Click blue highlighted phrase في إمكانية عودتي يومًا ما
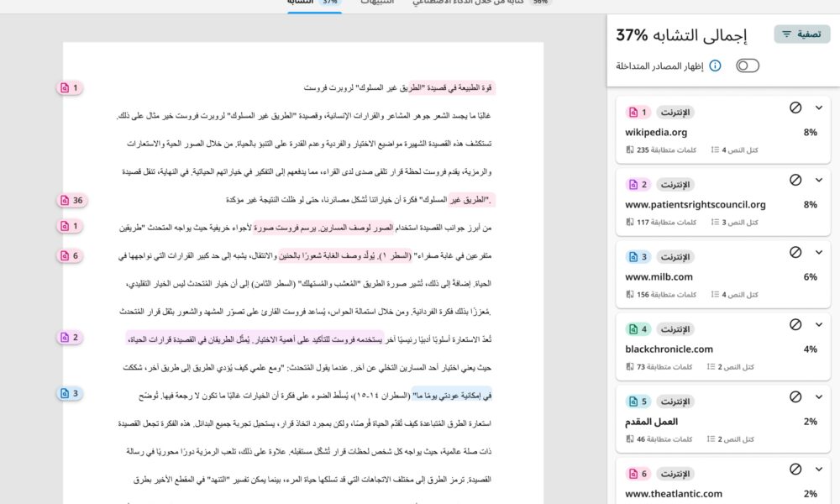The image size is (840, 504). click(x=451, y=396)
